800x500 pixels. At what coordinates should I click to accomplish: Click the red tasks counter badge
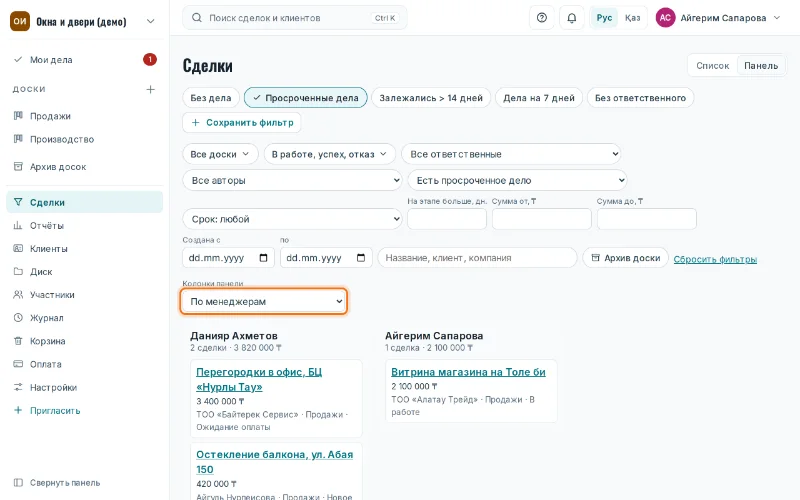coord(149,60)
